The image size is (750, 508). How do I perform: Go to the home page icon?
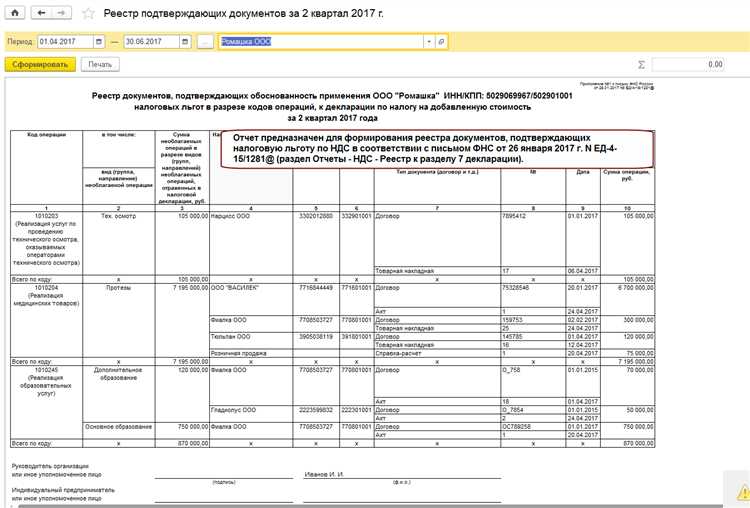(x=15, y=13)
